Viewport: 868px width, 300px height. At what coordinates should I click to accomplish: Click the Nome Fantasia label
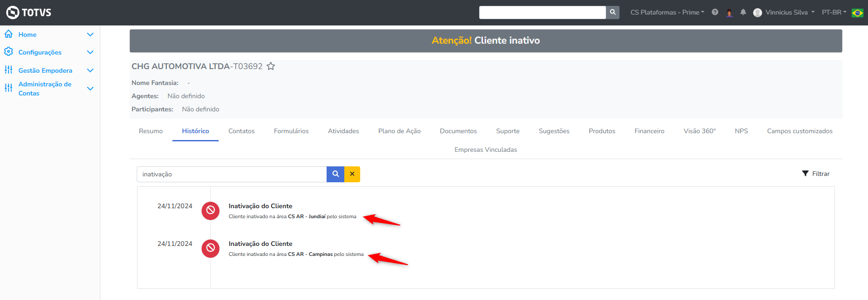(155, 83)
